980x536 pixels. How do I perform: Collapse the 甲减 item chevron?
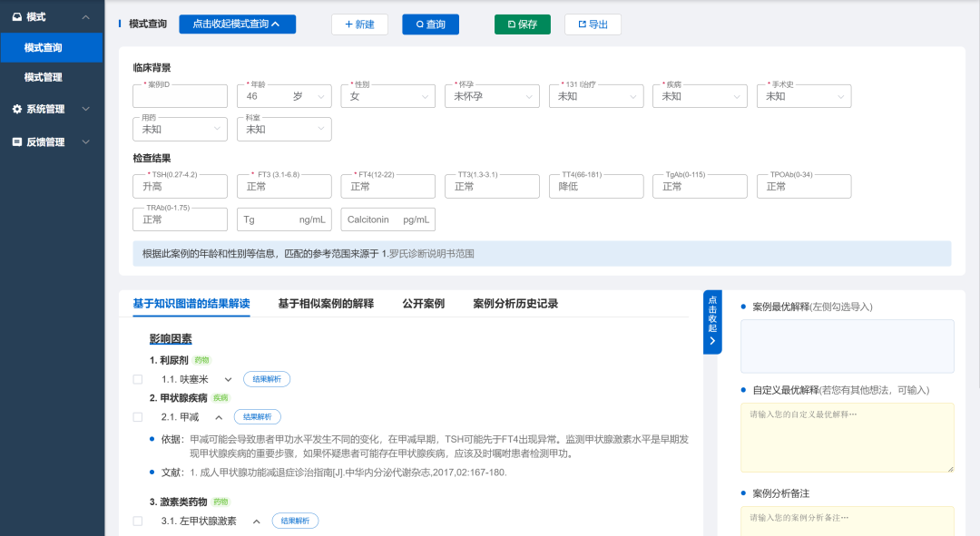click(x=219, y=417)
